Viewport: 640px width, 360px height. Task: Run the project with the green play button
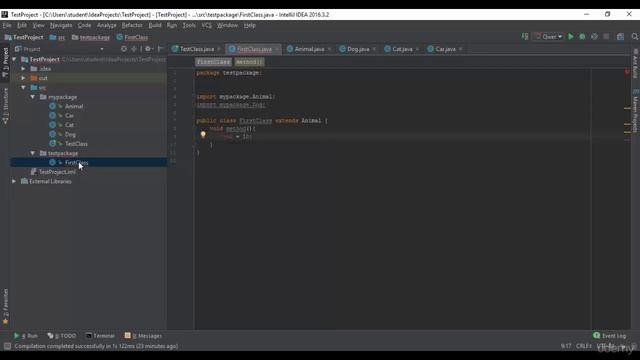(x=571, y=37)
